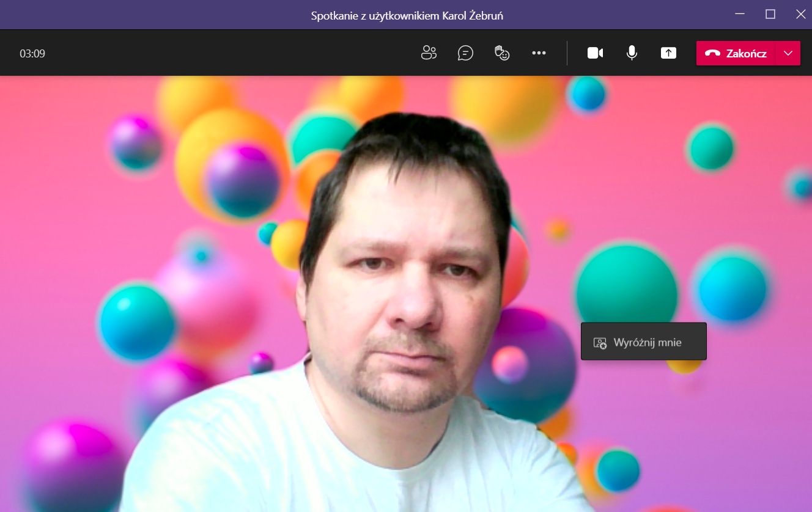The width and height of the screenshot is (812, 512).
Task: Show the participants panel
Action: [429, 53]
